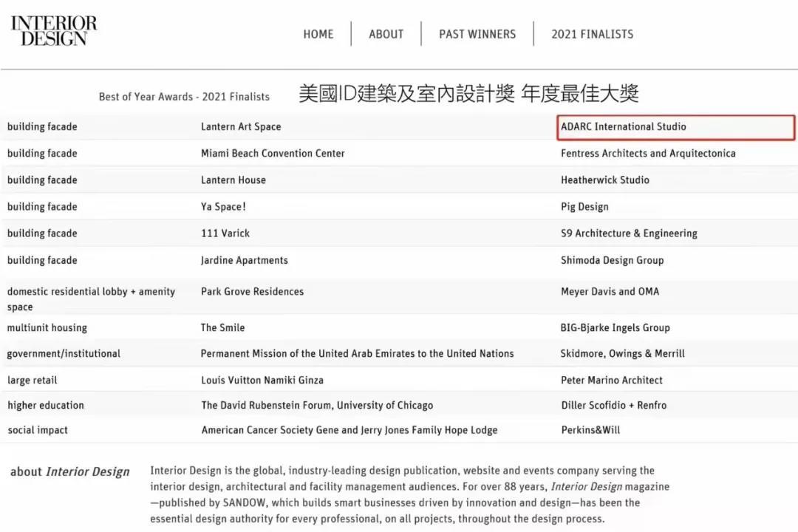Click Shimoda Design Group firm name
Viewport: 798px width, 532px height.
[x=613, y=260]
